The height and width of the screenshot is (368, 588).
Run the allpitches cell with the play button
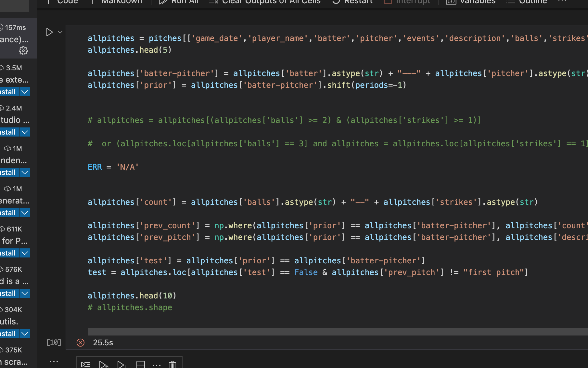pos(49,32)
